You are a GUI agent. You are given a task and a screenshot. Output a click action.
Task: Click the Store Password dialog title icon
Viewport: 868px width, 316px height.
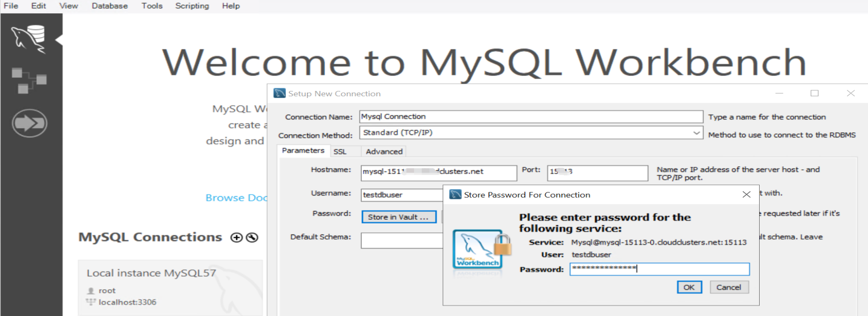coord(455,195)
